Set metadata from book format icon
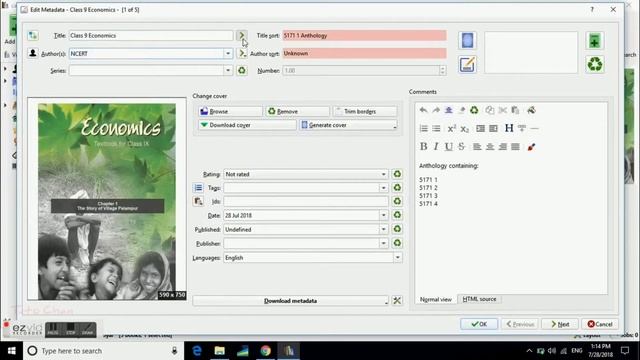Viewport: 640px width, 360px height. [467, 64]
